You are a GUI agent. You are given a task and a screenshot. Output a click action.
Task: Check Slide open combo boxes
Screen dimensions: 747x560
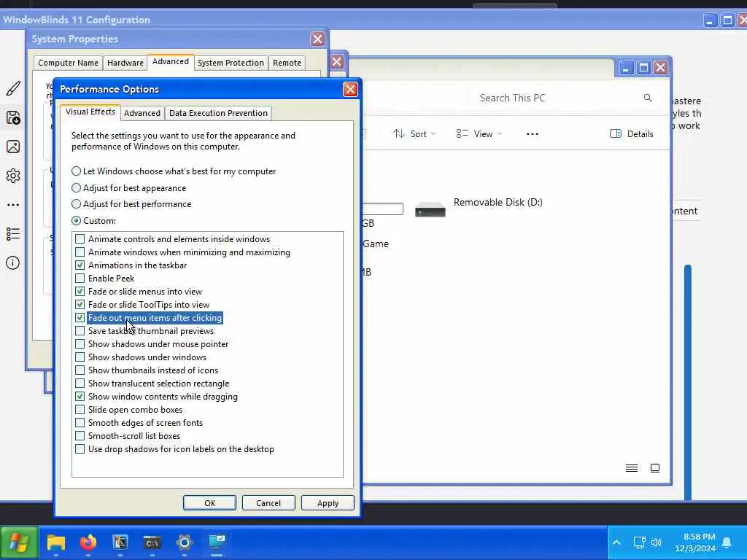(80, 410)
